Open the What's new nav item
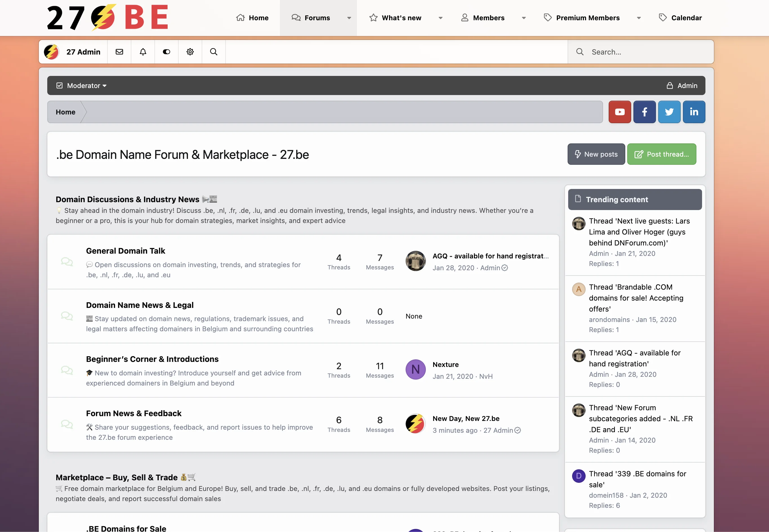The width and height of the screenshot is (769, 532). [395, 18]
